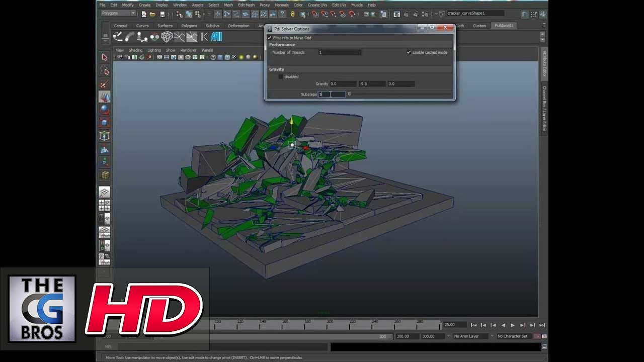Activate the Paint selection tool
The height and width of the screenshot is (362, 644).
(105, 83)
